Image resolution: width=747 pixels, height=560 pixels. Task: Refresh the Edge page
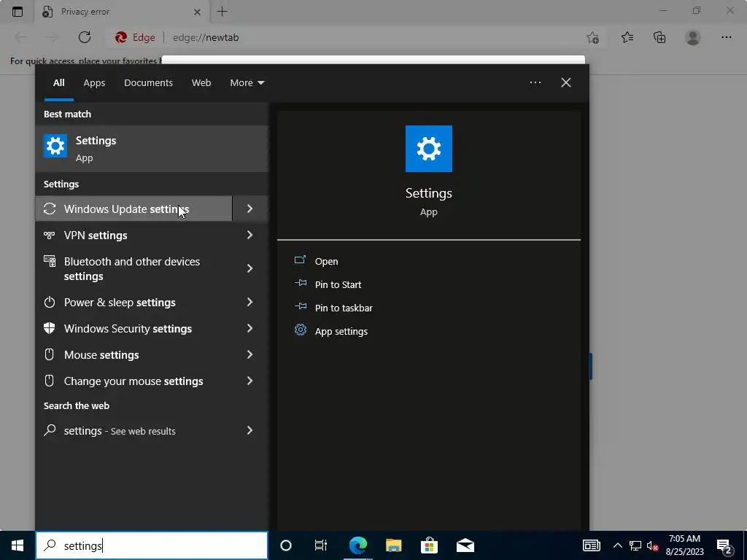[85, 37]
